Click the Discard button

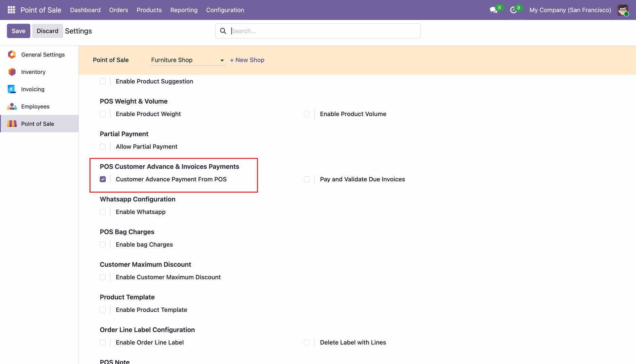point(47,31)
